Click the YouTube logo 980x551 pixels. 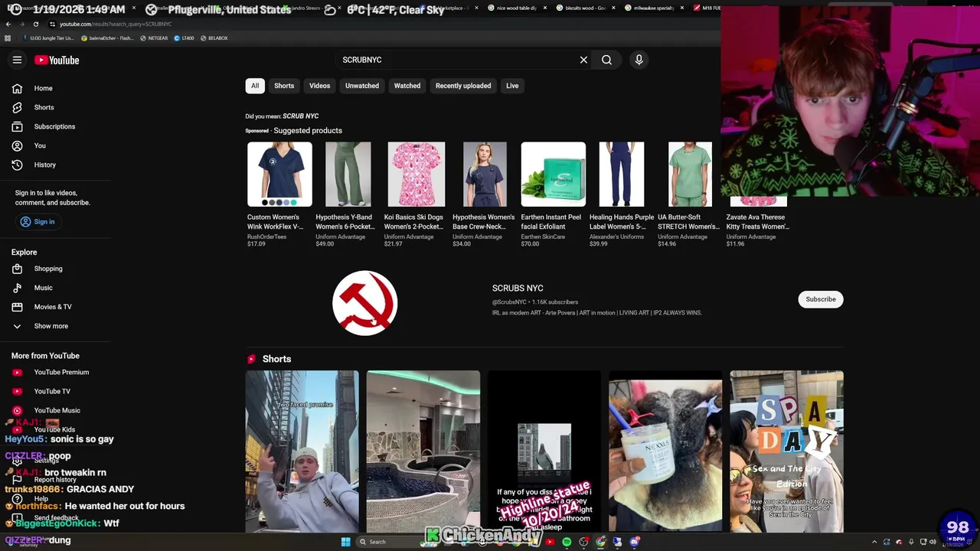coord(57,60)
